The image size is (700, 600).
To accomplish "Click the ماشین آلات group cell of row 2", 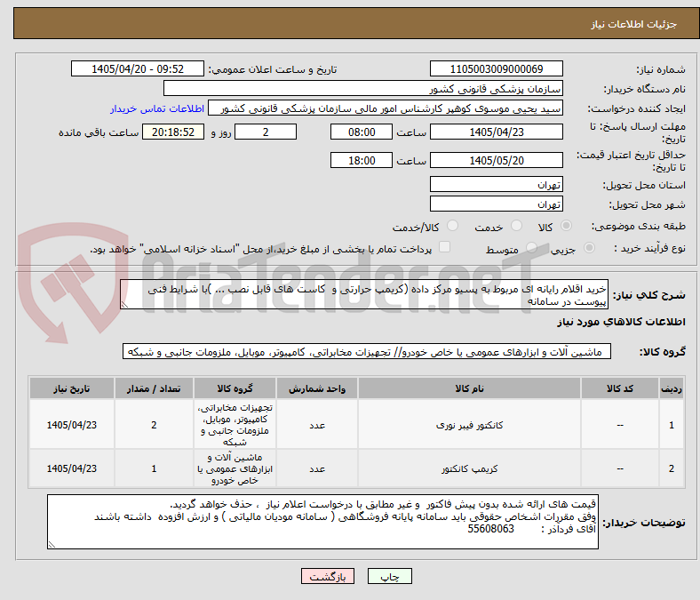I will click(x=235, y=468).
